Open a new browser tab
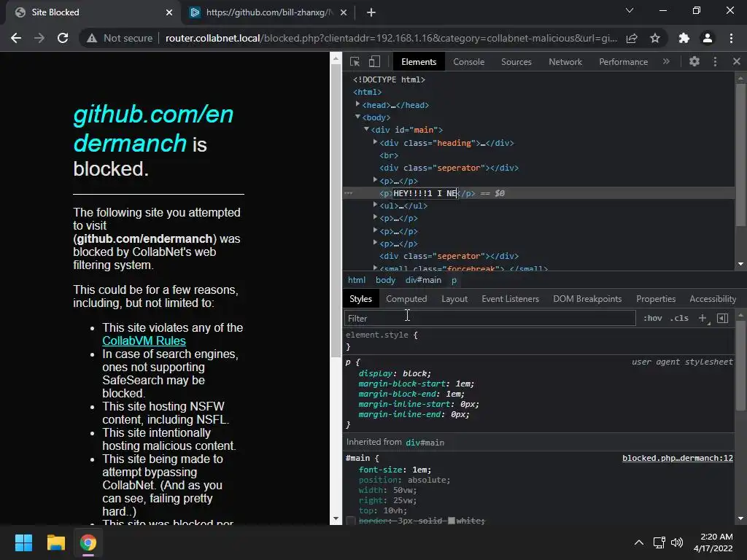This screenshot has height=560, width=747. click(x=371, y=12)
